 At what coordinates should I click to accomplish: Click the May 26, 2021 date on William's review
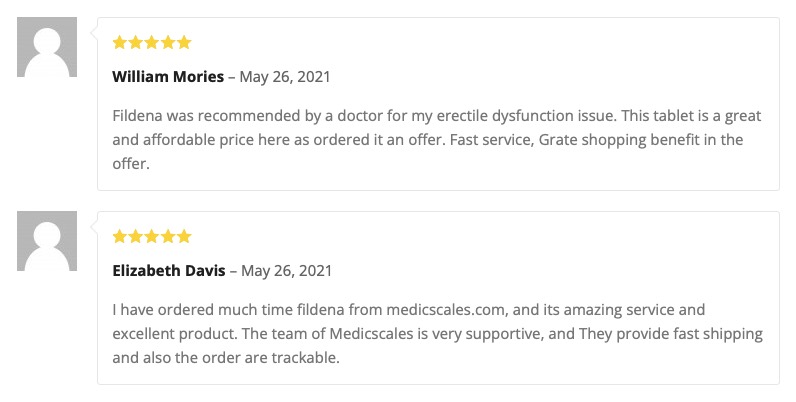point(285,77)
